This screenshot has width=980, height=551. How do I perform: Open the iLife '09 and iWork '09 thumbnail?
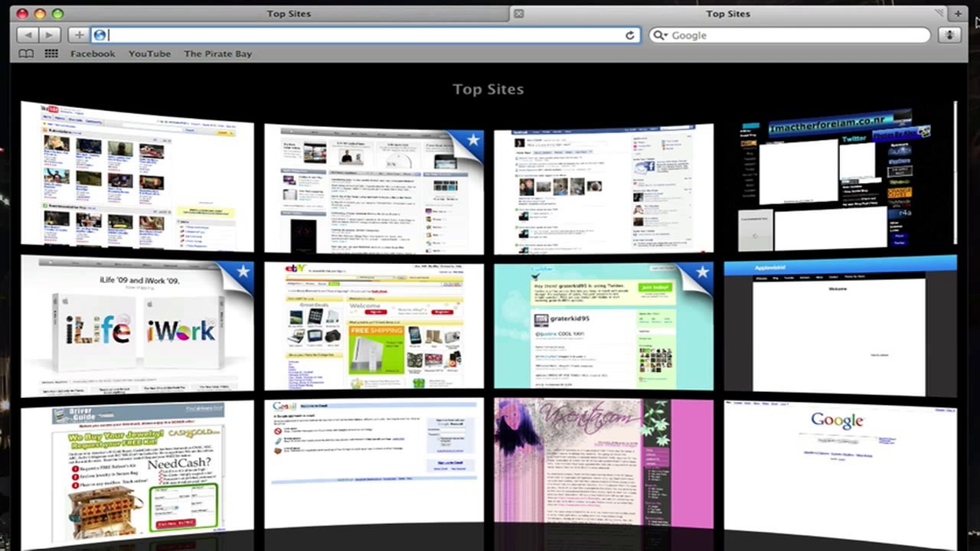[x=137, y=327]
